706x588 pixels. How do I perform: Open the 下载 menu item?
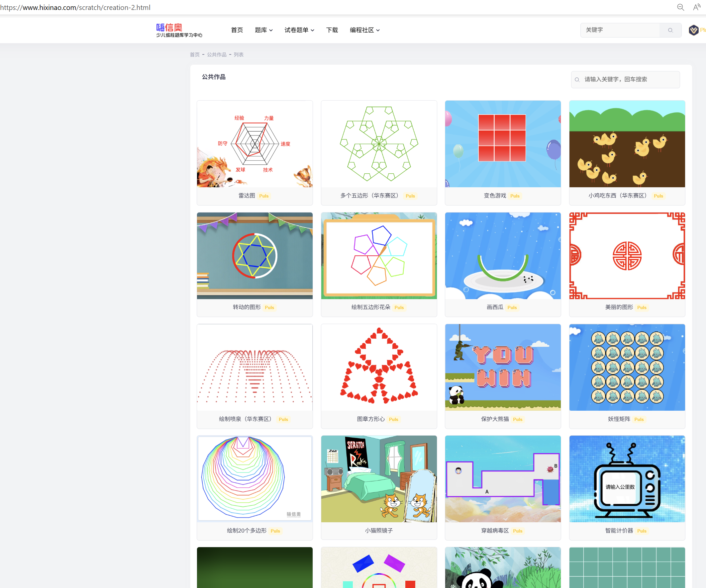332,30
